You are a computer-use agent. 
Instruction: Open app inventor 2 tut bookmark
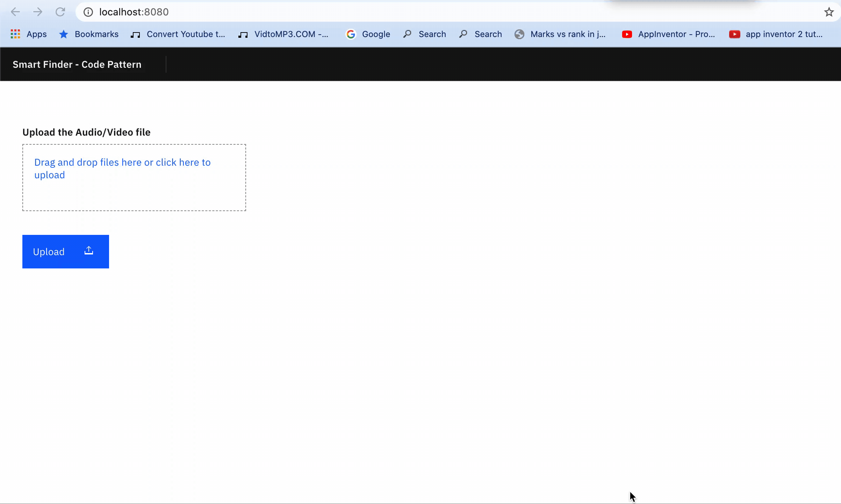tap(776, 34)
